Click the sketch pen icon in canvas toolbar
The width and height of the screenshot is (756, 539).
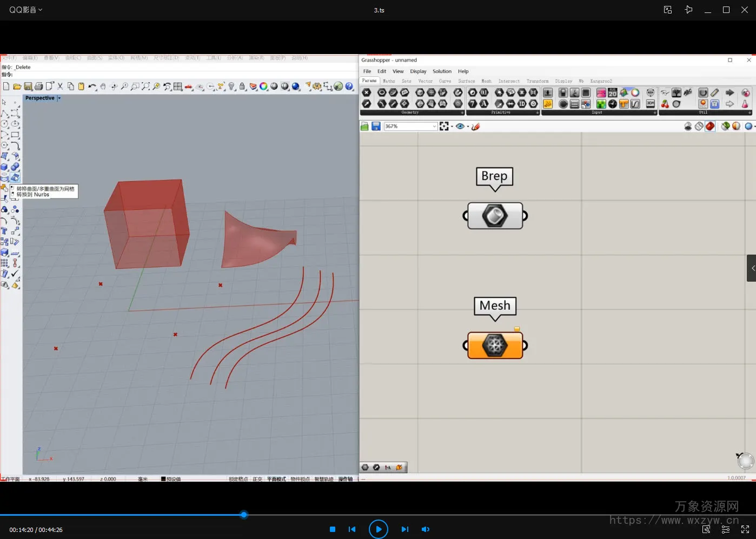[x=476, y=127]
